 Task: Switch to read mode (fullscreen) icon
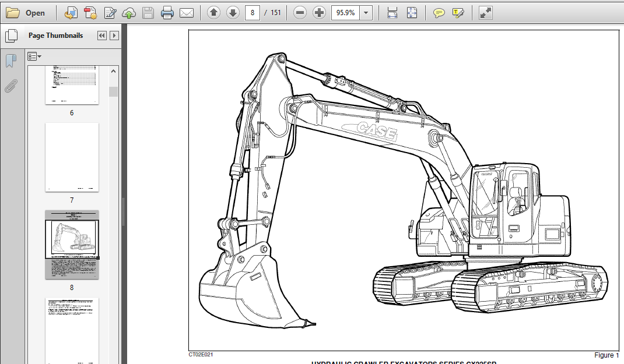486,13
